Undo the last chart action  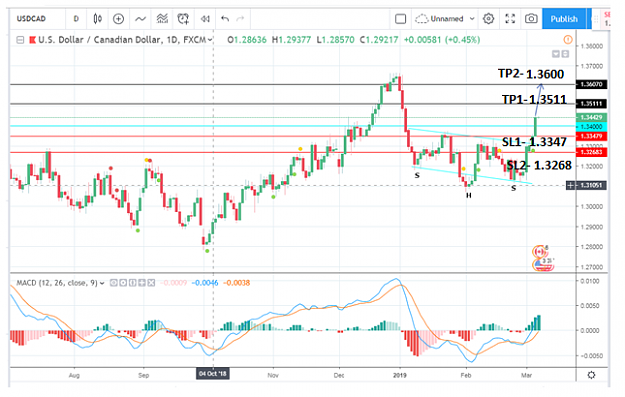(225, 19)
